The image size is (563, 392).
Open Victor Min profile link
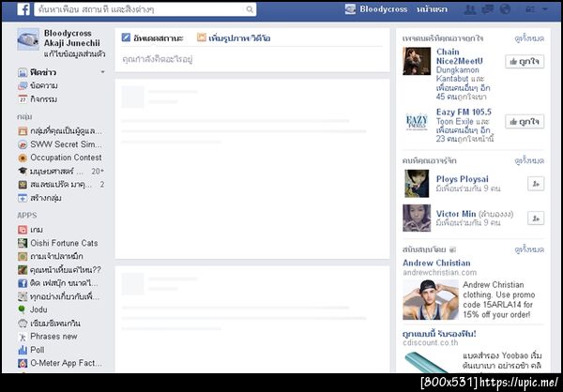456,214
